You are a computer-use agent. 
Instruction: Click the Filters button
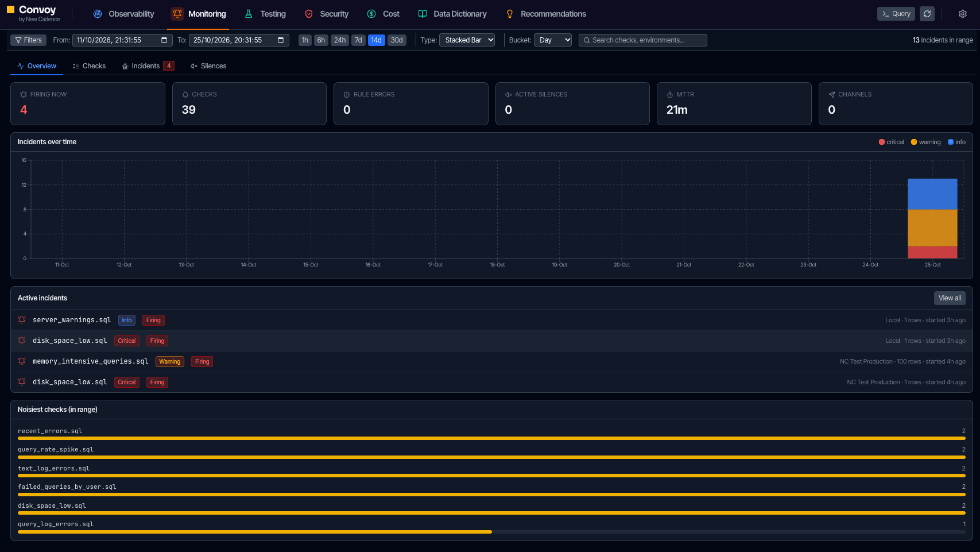pyautogui.click(x=28, y=40)
